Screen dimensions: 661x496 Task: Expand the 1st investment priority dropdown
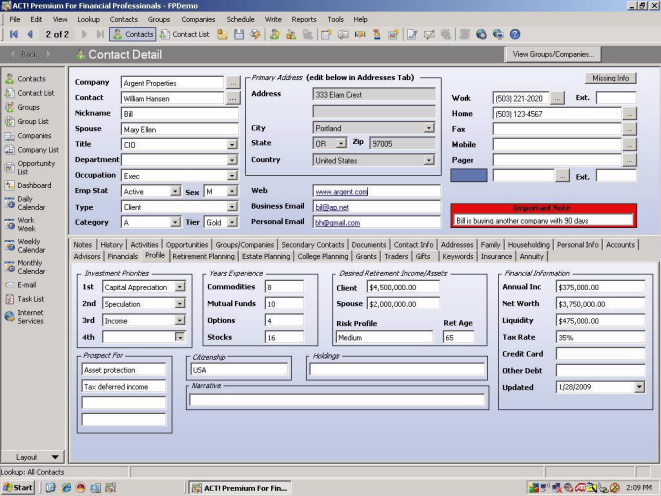pos(180,287)
